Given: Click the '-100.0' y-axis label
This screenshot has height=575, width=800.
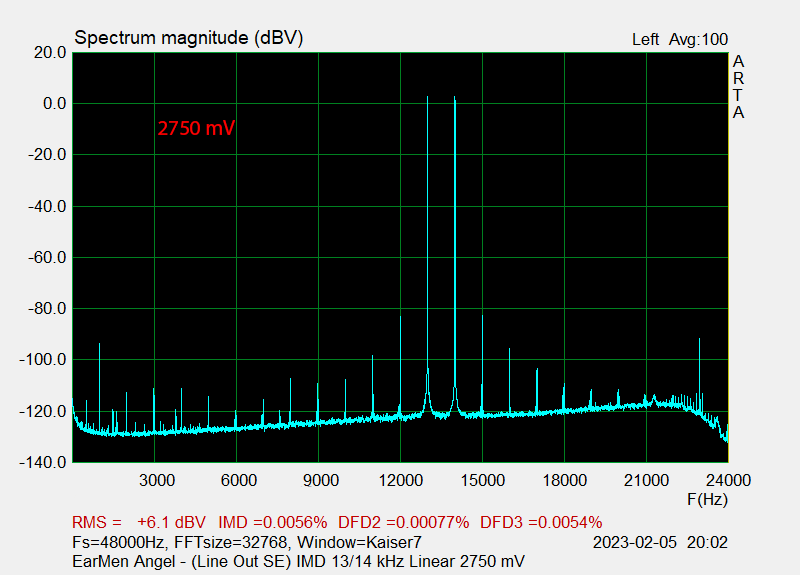Looking at the screenshot, I should click(43, 360).
